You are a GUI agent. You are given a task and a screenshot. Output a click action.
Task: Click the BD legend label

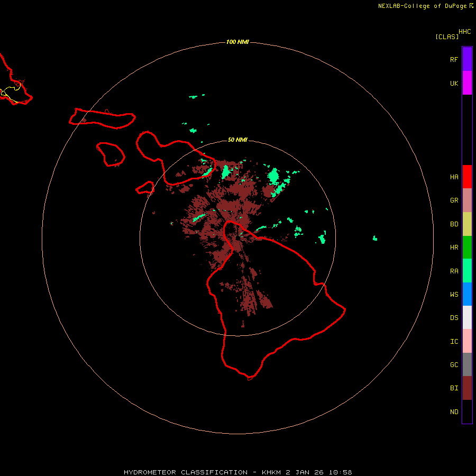(454, 224)
